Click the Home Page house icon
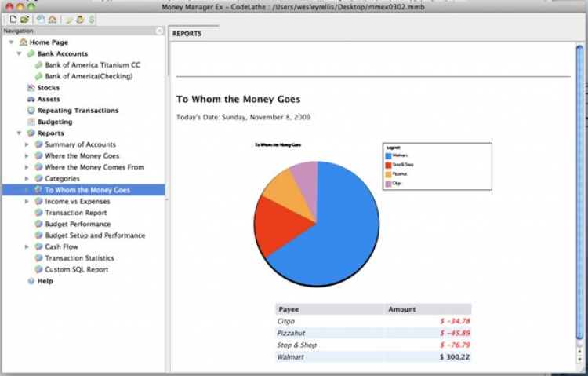Screen dimensions: 588x376 click(x=24, y=42)
